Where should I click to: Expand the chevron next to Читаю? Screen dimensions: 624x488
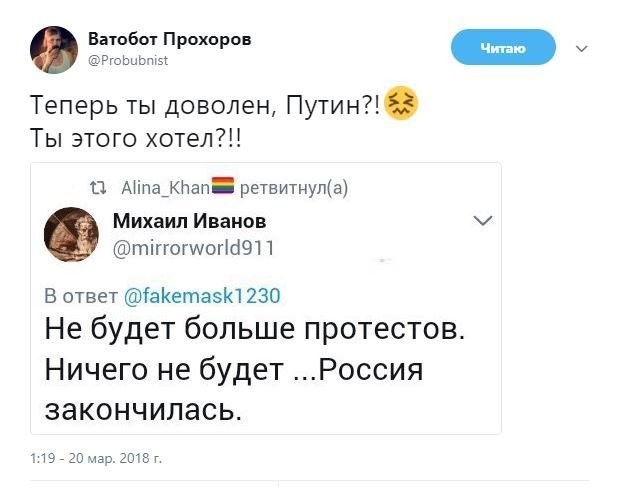coord(582,47)
